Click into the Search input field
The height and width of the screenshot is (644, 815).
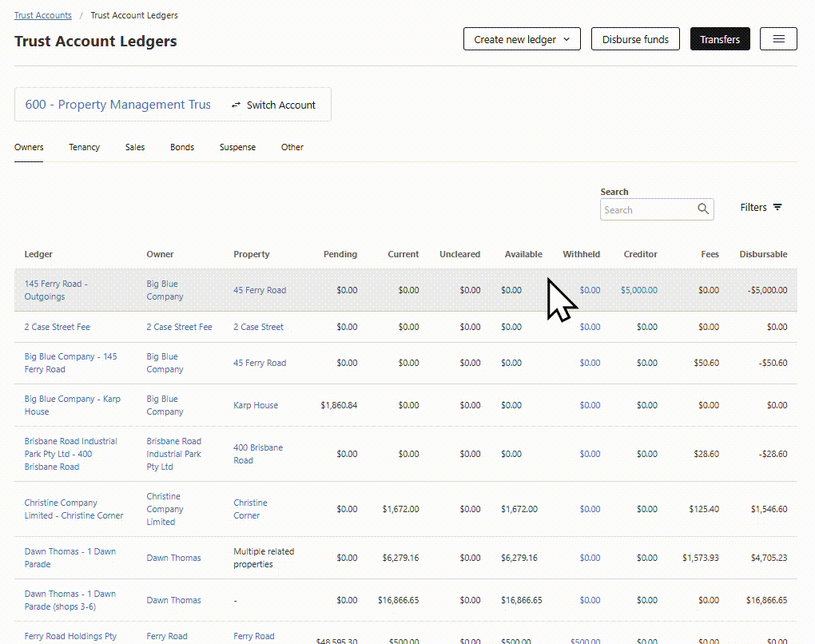[x=646, y=209]
